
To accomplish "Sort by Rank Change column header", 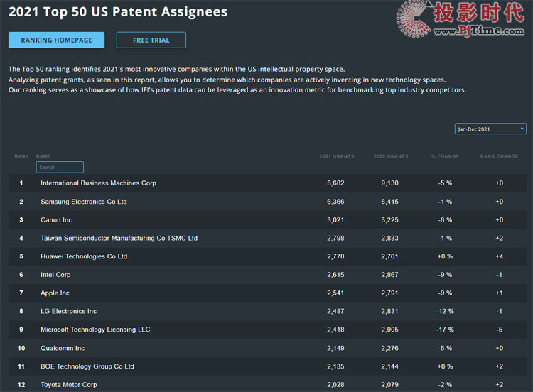I will coord(499,156).
